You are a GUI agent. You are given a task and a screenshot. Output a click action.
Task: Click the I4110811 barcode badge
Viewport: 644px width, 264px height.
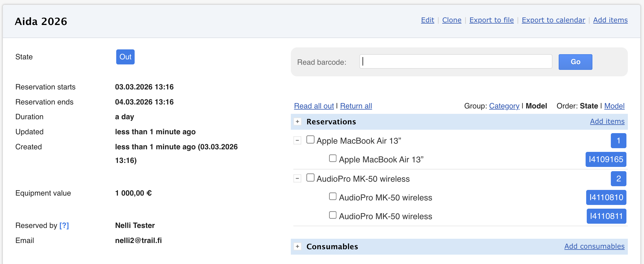606,216
